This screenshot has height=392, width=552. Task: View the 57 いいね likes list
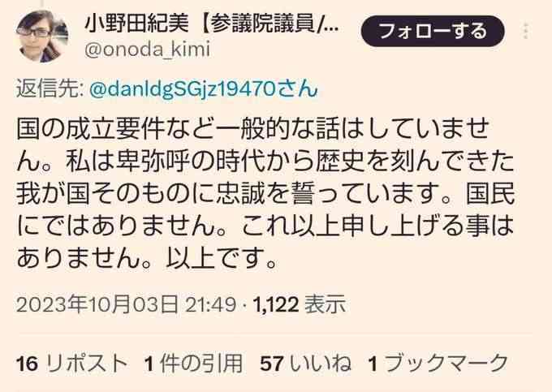pyautogui.click(x=305, y=363)
